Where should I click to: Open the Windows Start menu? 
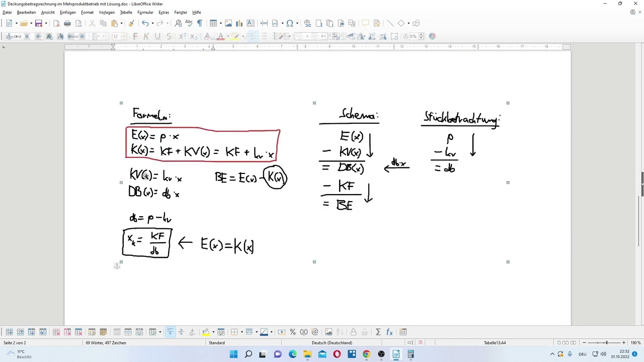click(x=233, y=354)
